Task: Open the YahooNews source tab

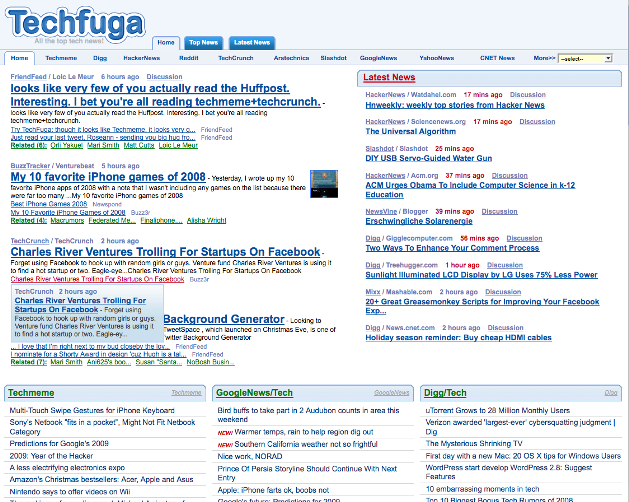Action: pos(436,58)
